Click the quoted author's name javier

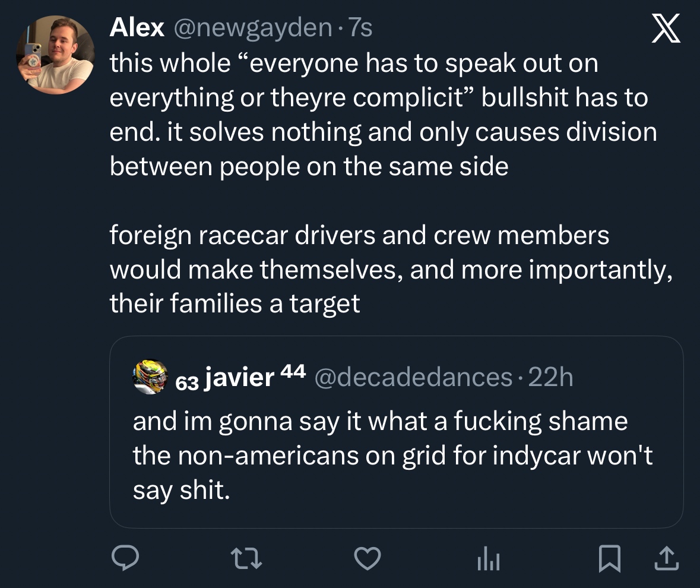(x=239, y=377)
